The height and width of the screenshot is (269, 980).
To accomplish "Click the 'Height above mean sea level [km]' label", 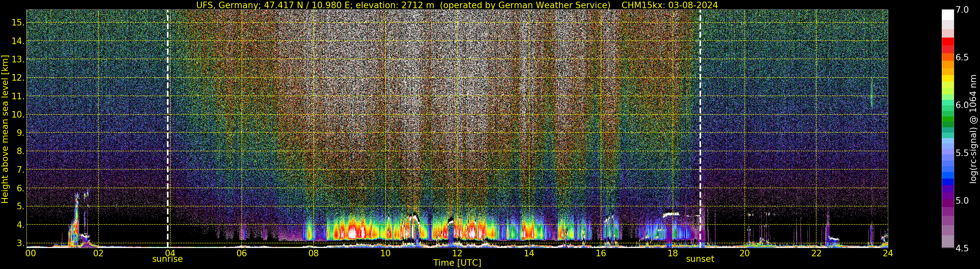I will [x=5, y=129].
